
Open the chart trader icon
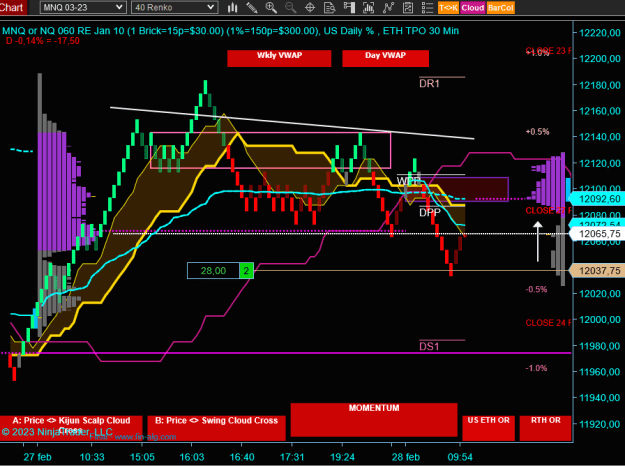(349, 8)
